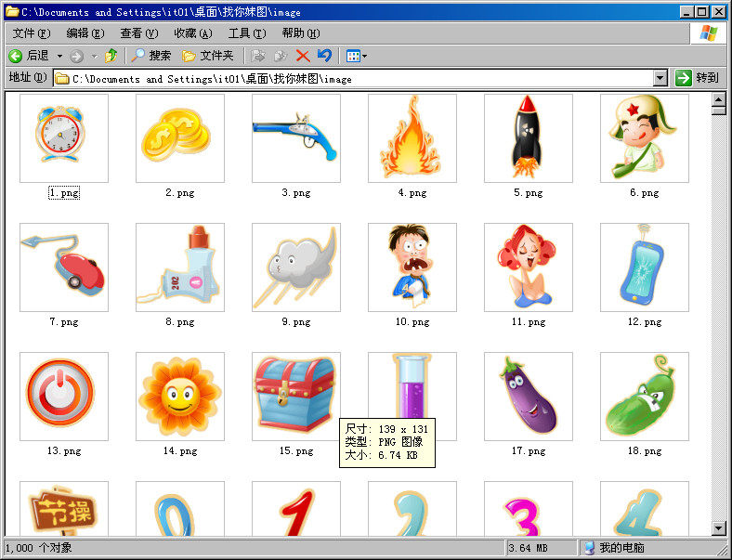Select the soldier boy thumbnail 6.png
Viewport: 732px width, 560px height.
coord(645,138)
